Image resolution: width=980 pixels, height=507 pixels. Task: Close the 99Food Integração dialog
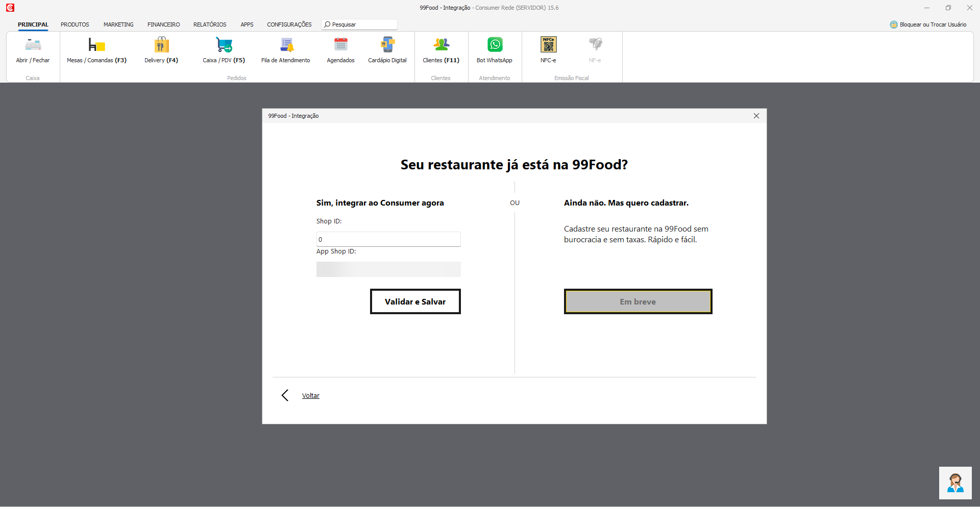tap(756, 116)
